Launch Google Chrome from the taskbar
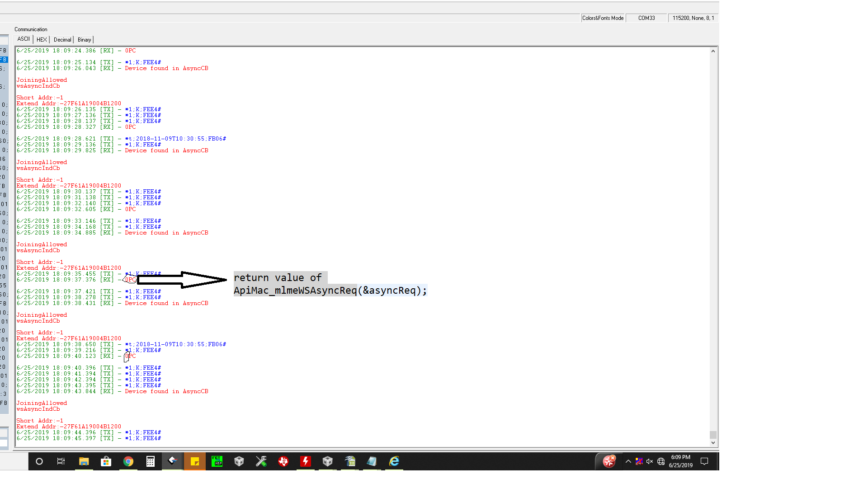This screenshot has width=868, height=488. [x=128, y=461]
